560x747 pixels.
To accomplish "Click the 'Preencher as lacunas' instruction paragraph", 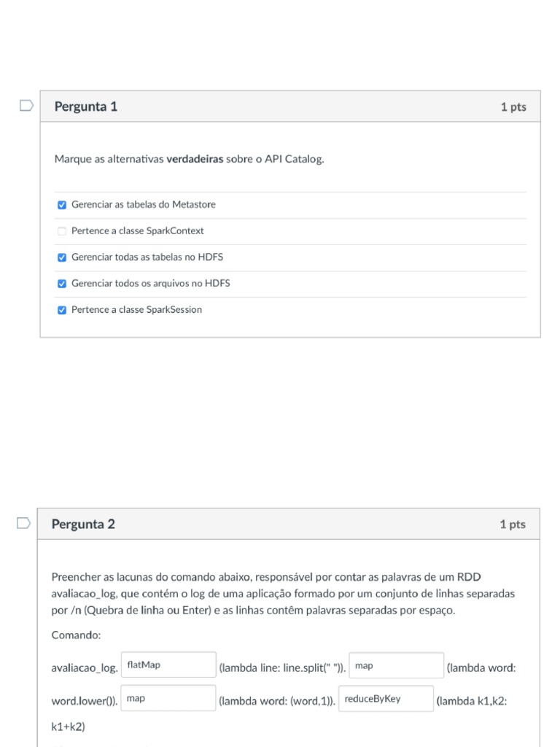I will [x=283, y=593].
